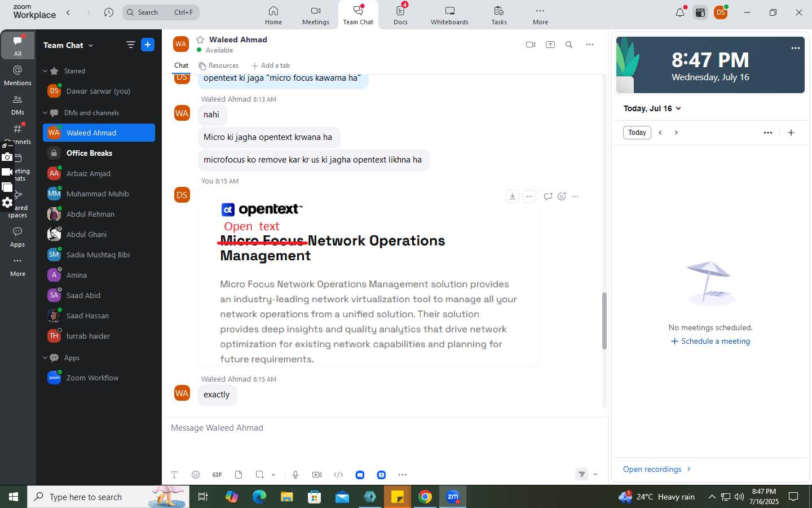
Task: Click the Search box in top bar
Action: click(161, 12)
